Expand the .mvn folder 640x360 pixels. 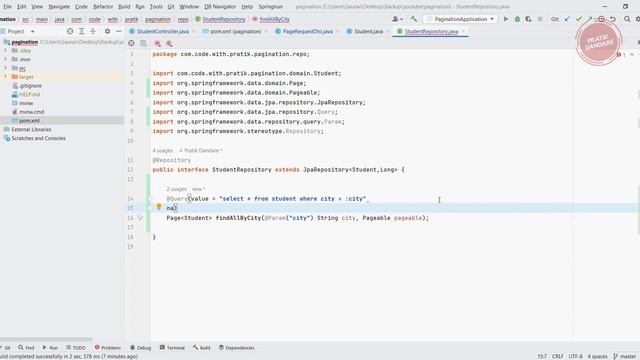click(x=6, y=59)
